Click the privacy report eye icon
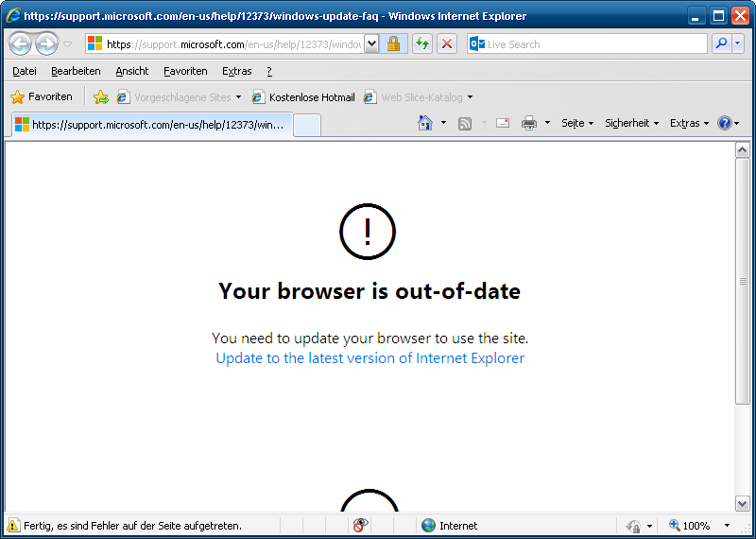756x539 pixels. [360, 526]
